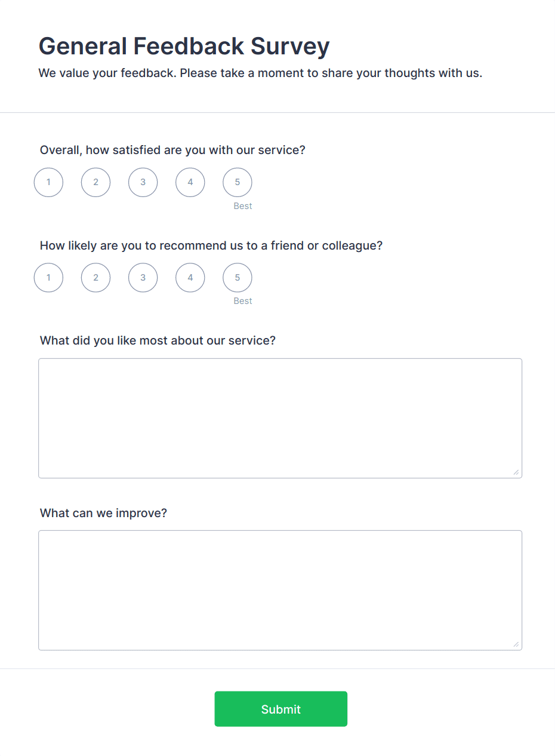Click the 'Best' label under satisfaction scale
This screenshot has width=555, height=756.
coord(243,205)
